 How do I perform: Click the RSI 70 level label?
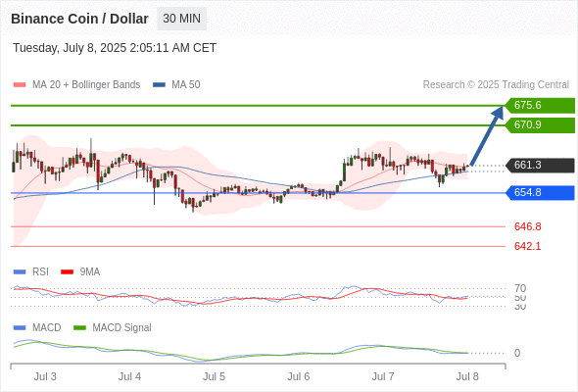(x=520, y=288)
